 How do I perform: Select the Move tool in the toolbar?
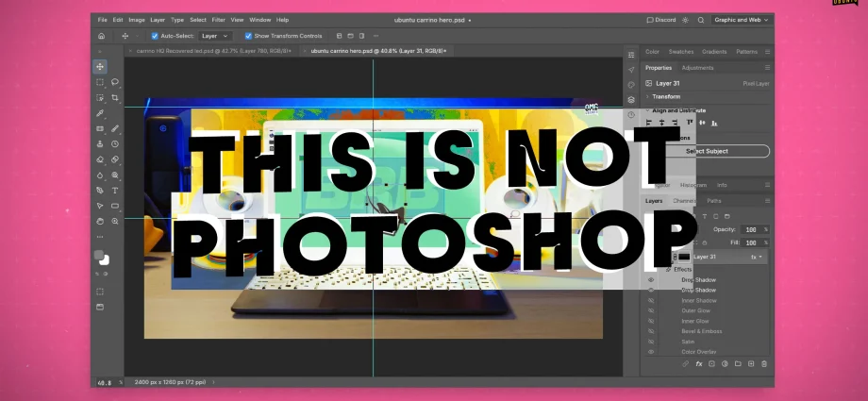coord(100,66)
